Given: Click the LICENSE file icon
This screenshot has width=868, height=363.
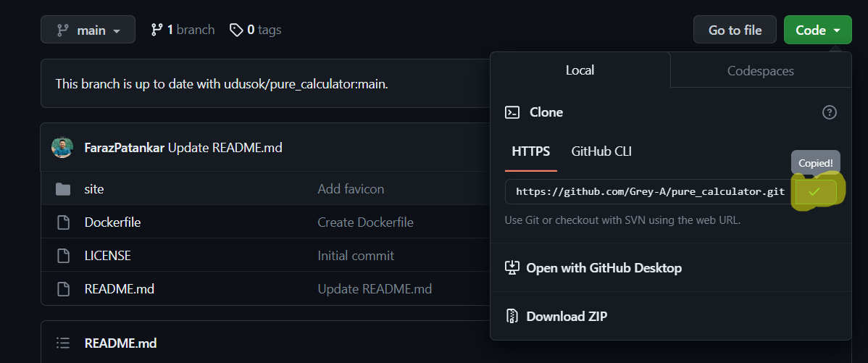Looking at the screenshot, I should tap(64, 256).
